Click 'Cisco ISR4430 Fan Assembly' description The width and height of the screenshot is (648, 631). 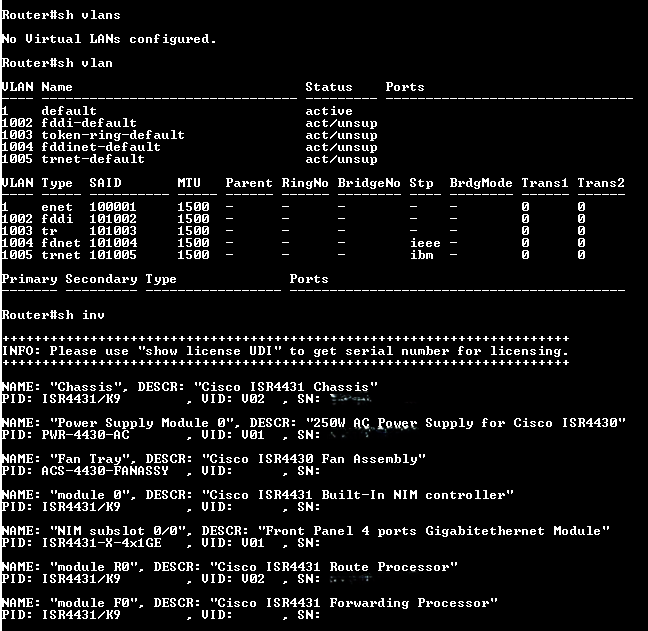point(313,459)
